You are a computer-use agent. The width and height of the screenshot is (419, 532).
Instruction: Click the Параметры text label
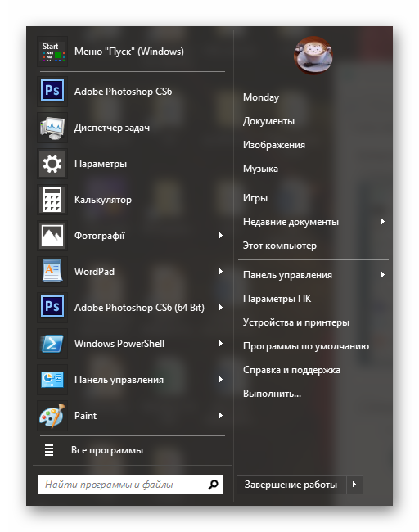coord(101,164)
